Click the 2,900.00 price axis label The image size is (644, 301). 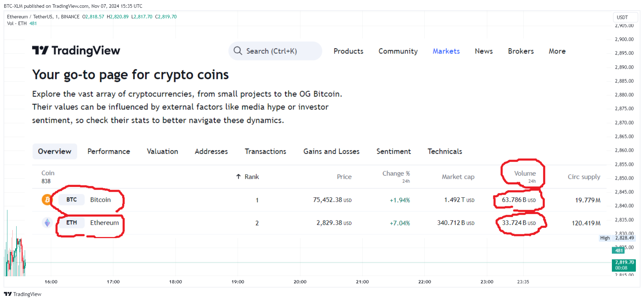(x=624, y=39)
